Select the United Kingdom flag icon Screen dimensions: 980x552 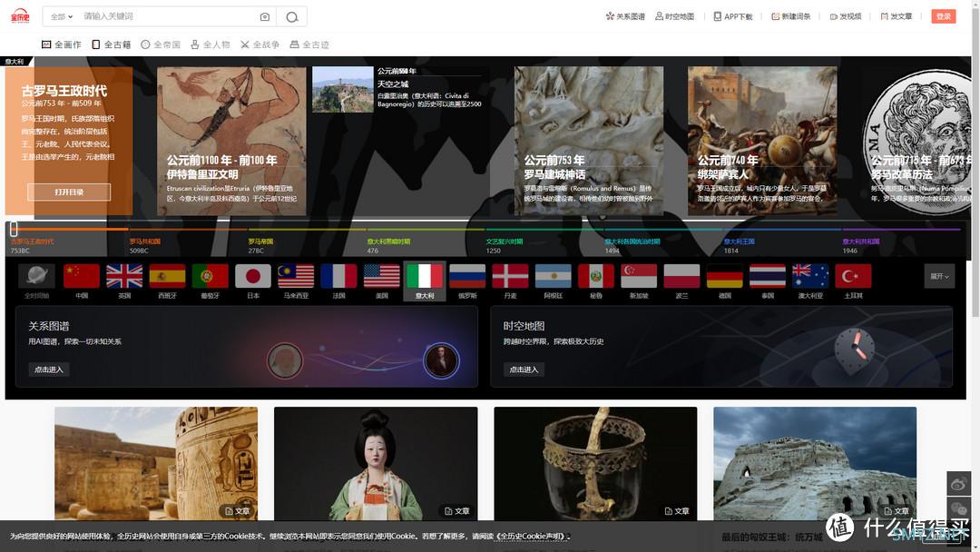pyautogui.click(x=124, y=276)
